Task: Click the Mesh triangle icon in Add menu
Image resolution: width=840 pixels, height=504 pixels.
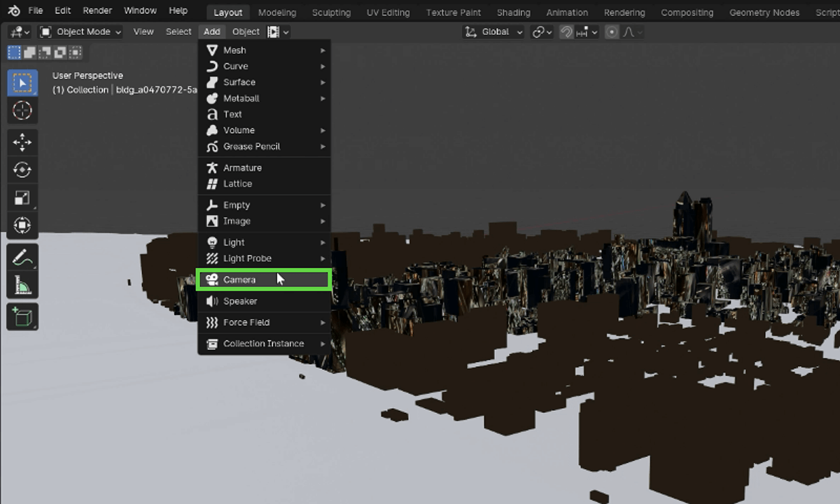Action: click(x=212, y=50)
